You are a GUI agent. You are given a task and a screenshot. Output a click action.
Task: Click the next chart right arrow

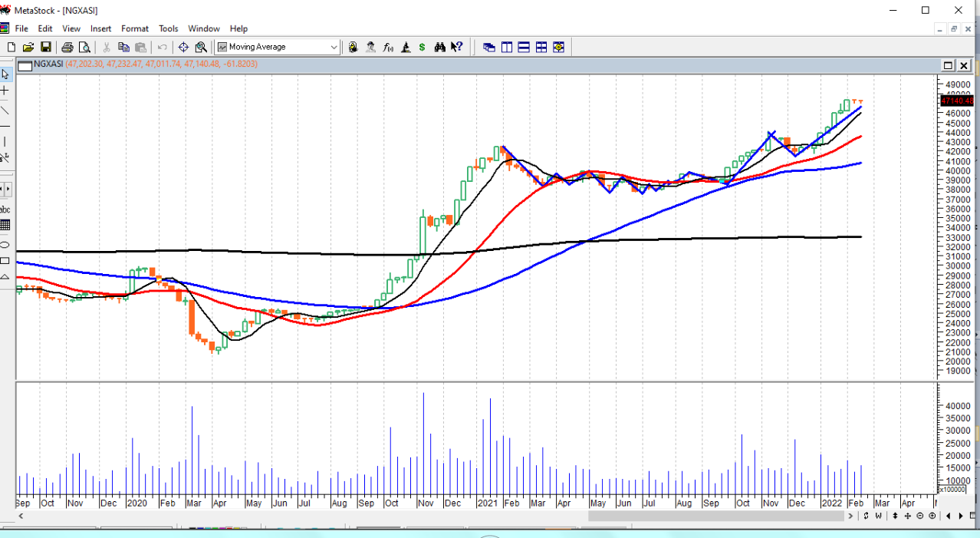coord(961,516)
